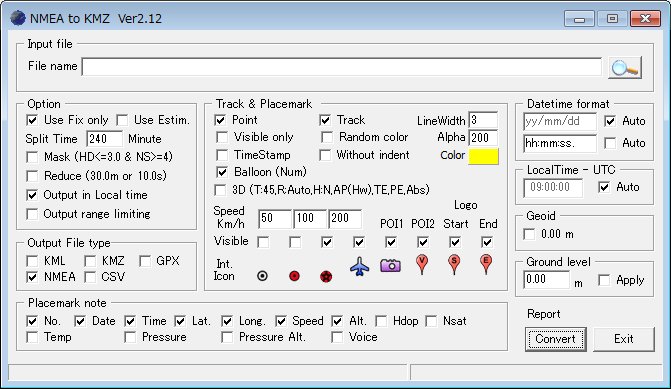Toggle LocalTime - UTC Auto checkbox

(604, 187)
